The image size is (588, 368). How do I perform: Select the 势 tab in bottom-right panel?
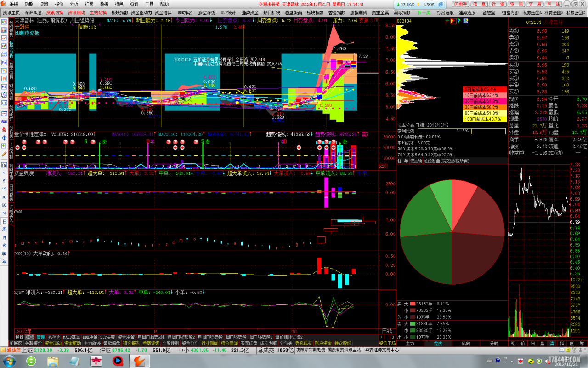coord(551,343)
